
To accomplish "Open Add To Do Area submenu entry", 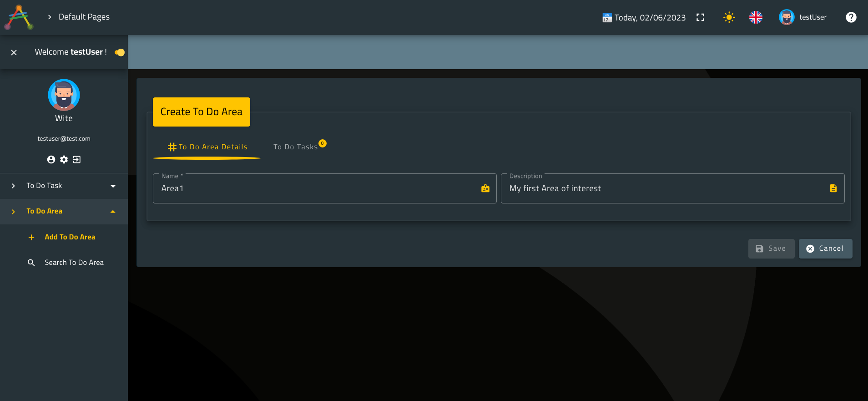I will [64, 237].
